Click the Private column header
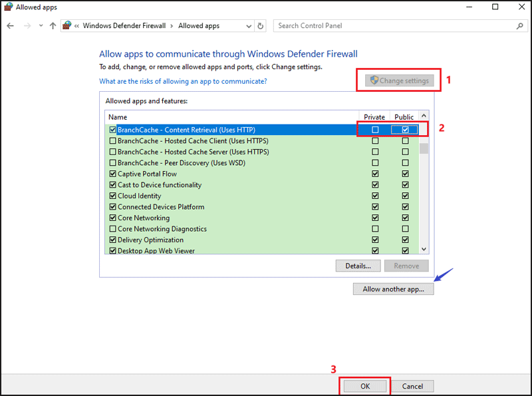Viewport: 532px width, 396px height. coord(374,117)
